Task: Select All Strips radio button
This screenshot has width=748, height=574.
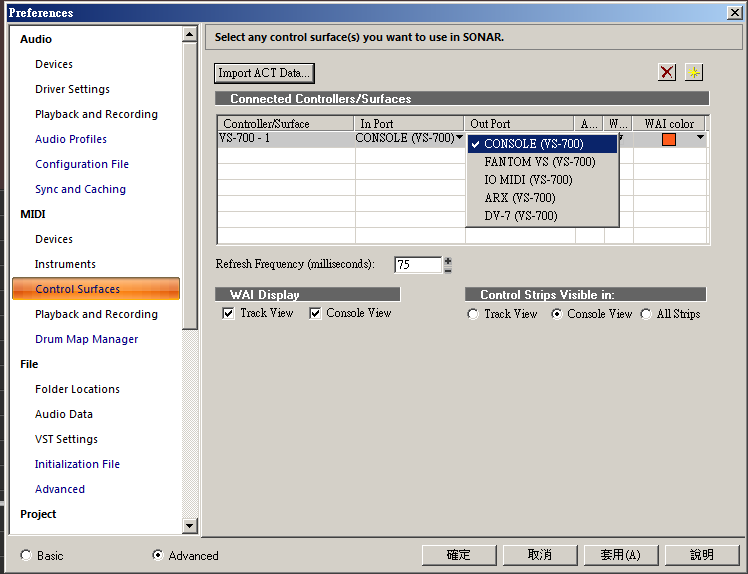Action: point(646,314)
